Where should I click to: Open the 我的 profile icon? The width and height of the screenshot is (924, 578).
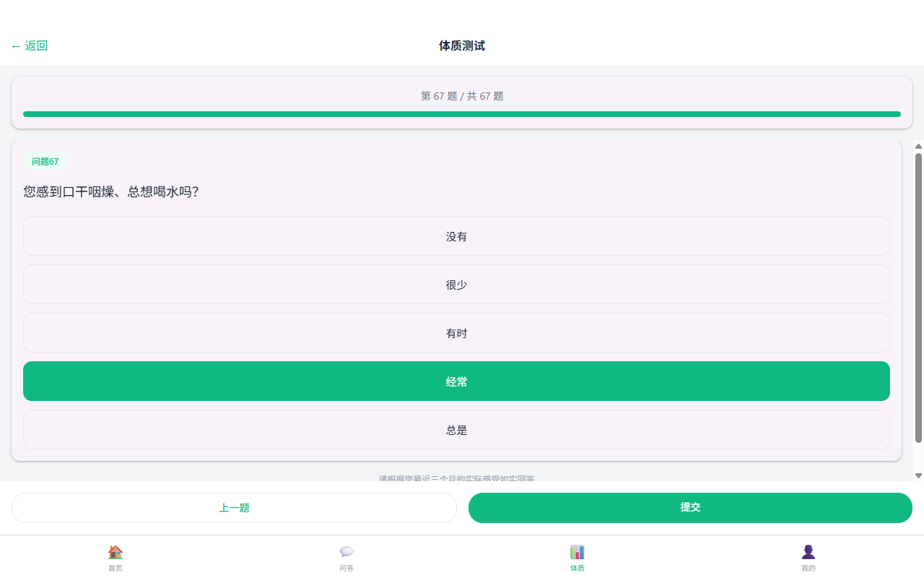(x=808, y=553)
